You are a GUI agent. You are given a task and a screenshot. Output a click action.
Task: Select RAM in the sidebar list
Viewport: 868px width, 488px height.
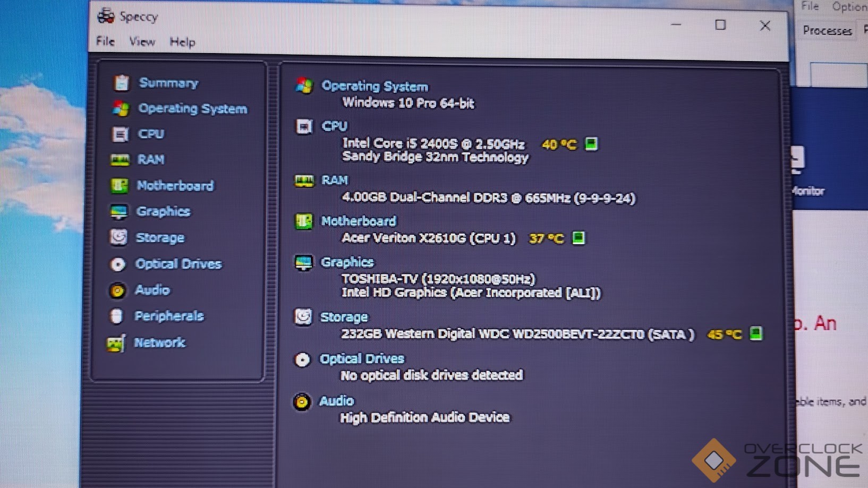(x=151, y=159)
